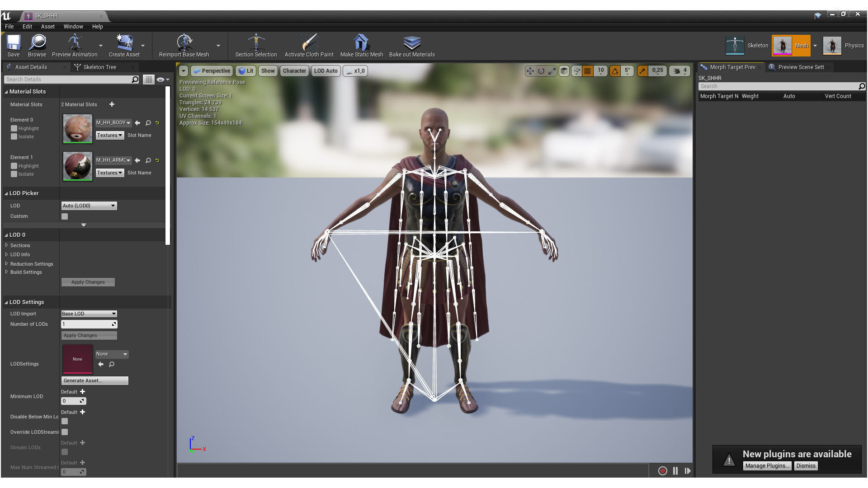This screenshot has height=488, width=868.
Task: Open the LOD Import Base LOD dropdown
Action: click(x=89, y=314)
